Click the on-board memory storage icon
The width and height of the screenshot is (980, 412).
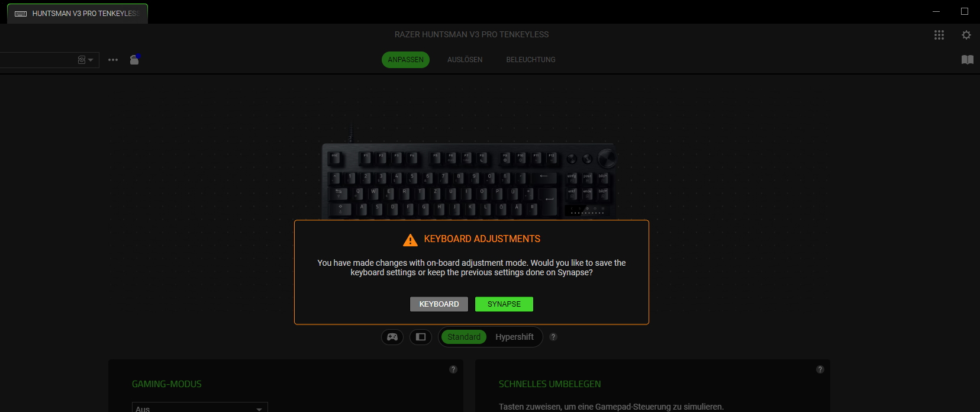(134, 59)
